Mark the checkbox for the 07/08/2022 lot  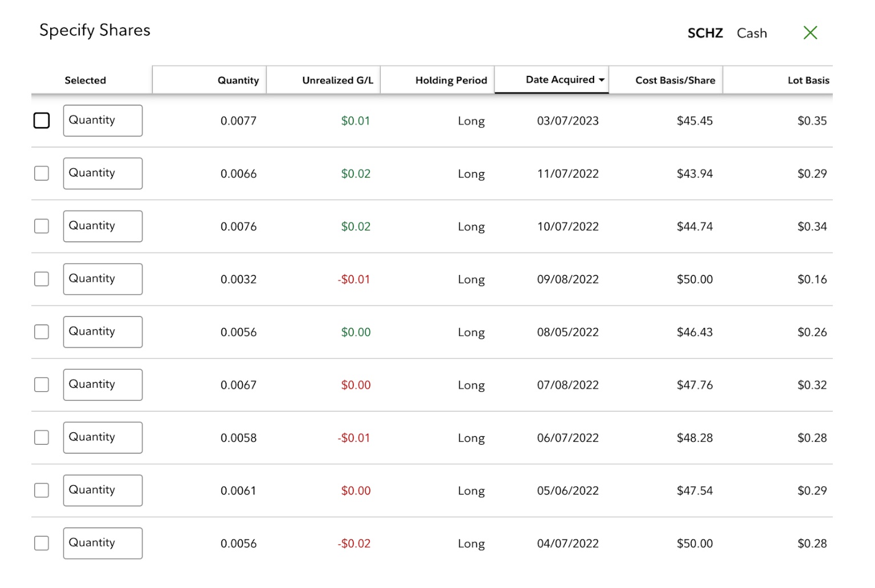42,385
